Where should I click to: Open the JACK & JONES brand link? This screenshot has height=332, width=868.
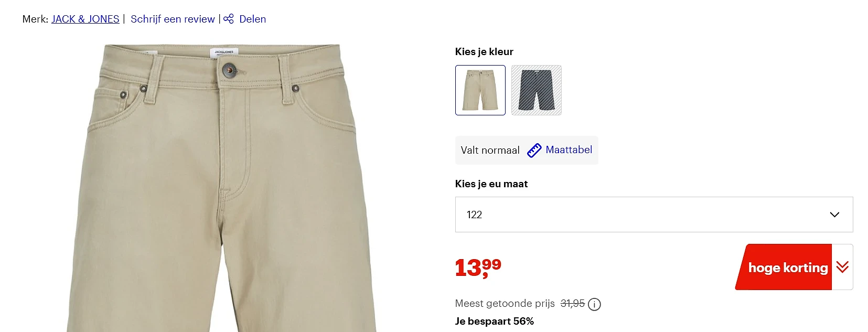[x=85, y=19]
